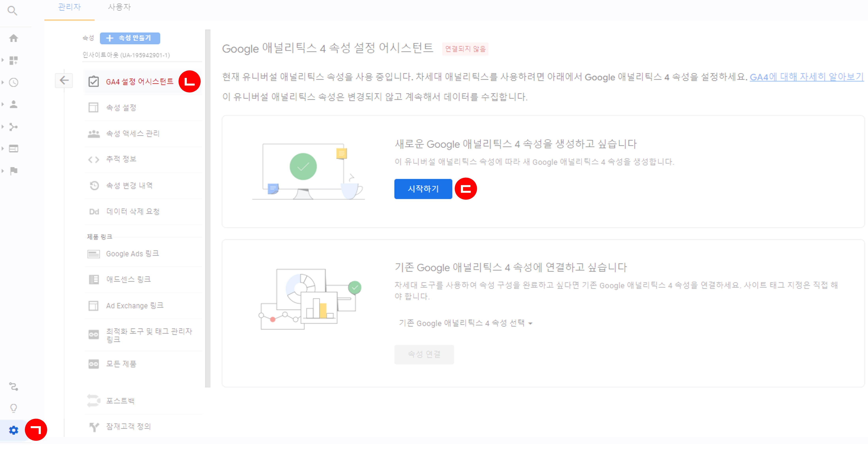Open 최적화 도구 및 태그 관리자 링크

[x=143, y=335]
